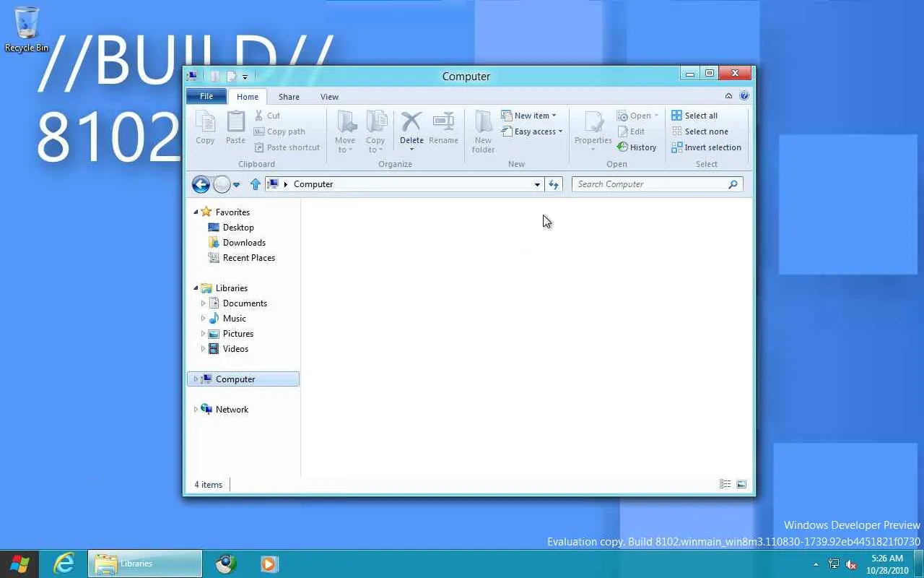This screenshot has width=924, height=578.
Task: Expand the Music library node
Action: click(x=204, y=319)
